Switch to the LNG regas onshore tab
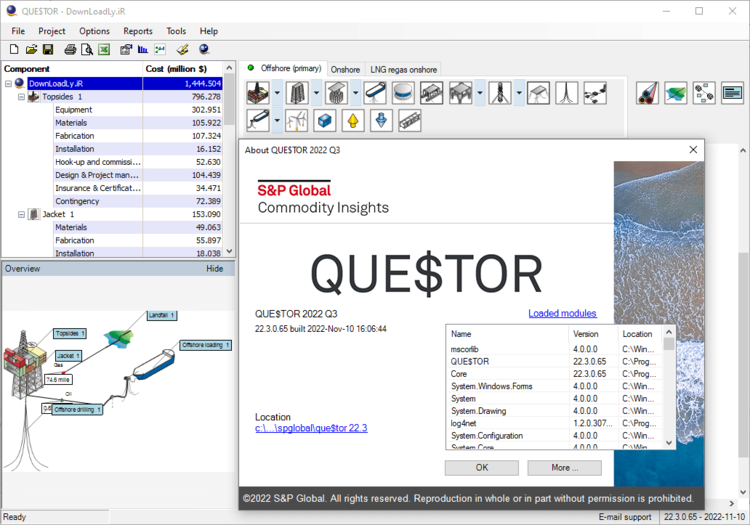This screenshot has height=525, width=750. pyautogui.click(x=403, y=69)
